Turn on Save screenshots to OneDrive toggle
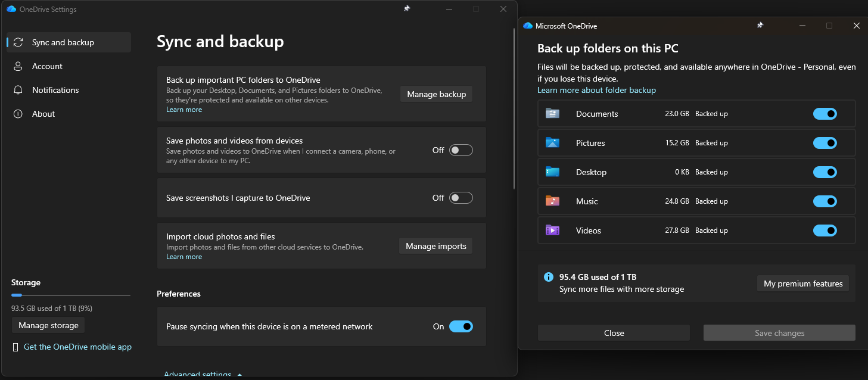Screen dimensions: 868x380 point(461,198)
